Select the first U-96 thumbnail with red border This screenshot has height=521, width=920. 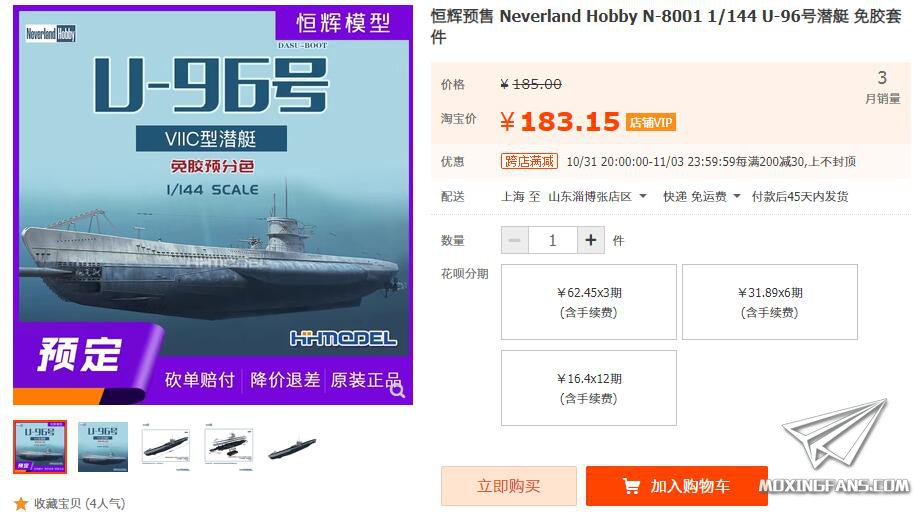40,447
